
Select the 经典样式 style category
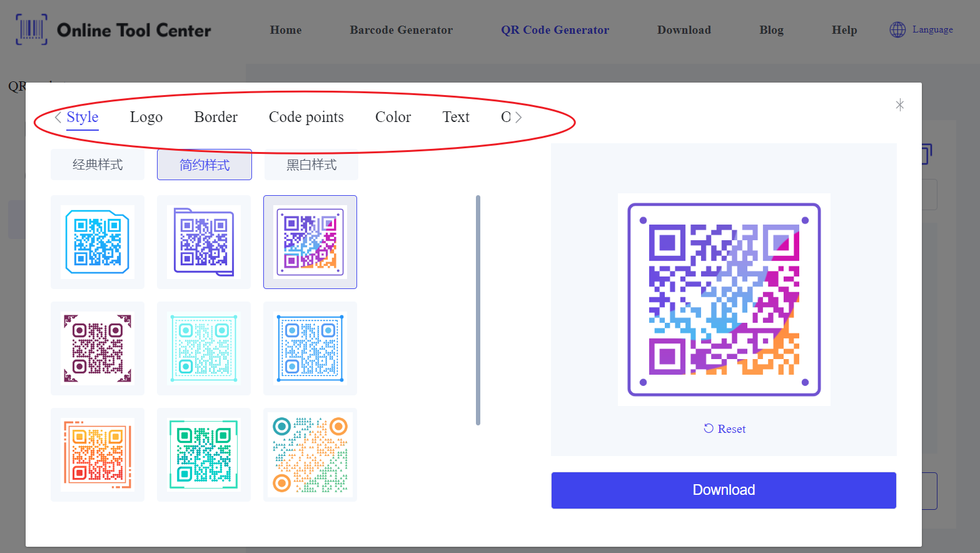(x=98, y=165)
